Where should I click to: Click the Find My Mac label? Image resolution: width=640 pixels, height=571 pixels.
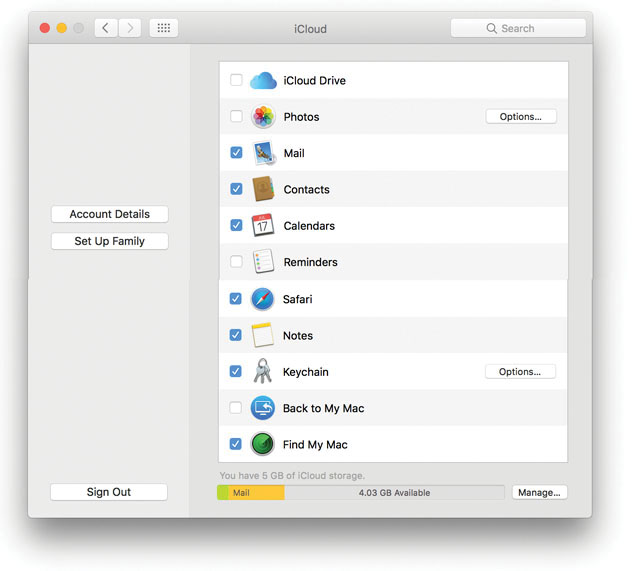(315, 444)
